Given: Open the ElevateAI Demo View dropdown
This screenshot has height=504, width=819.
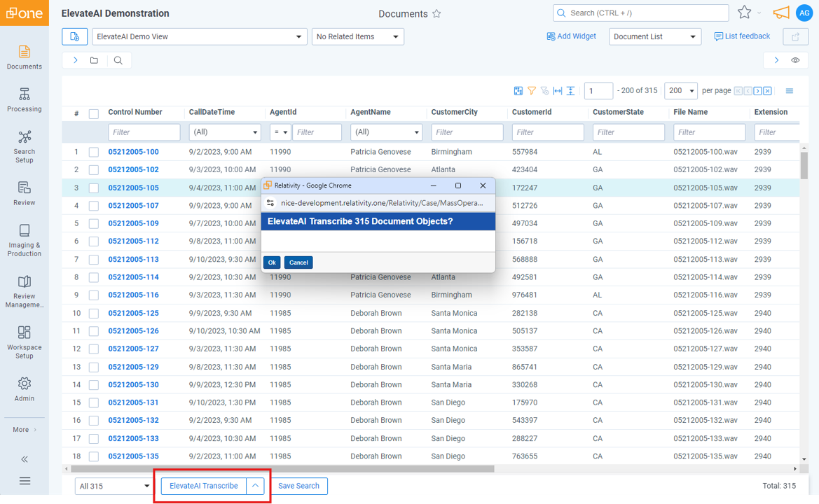Looking at the screenshot, I should (x=200, y=36).
